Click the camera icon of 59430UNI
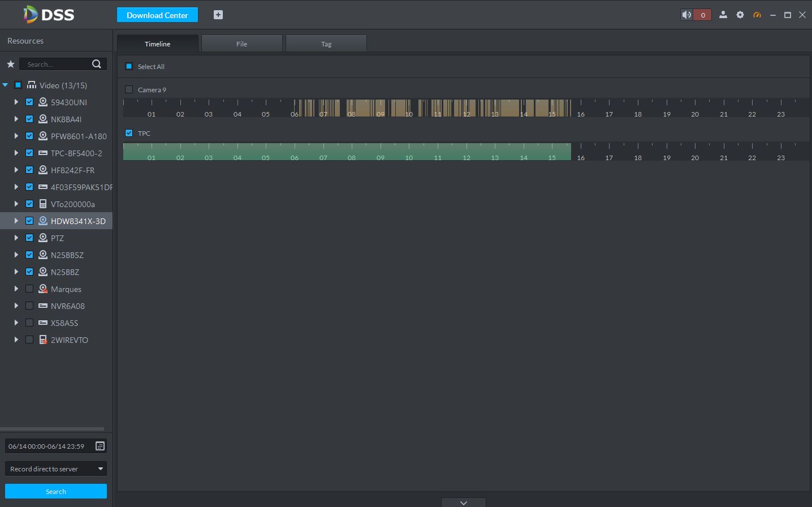Screen dimensions: 812x507 pos(43,102)
